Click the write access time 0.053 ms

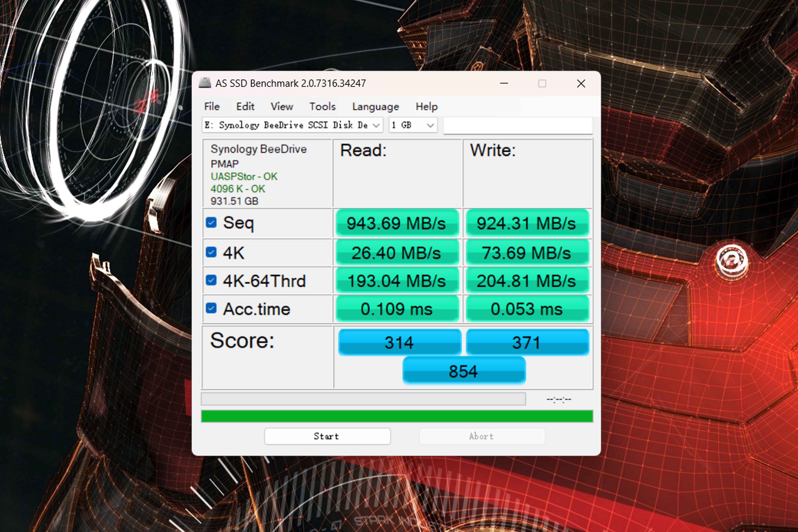click(527, 309)
